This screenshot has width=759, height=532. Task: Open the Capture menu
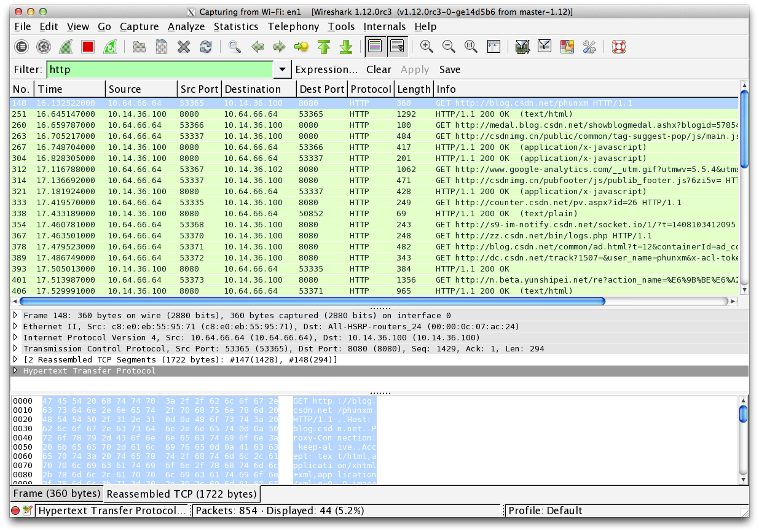pos(140,26)
